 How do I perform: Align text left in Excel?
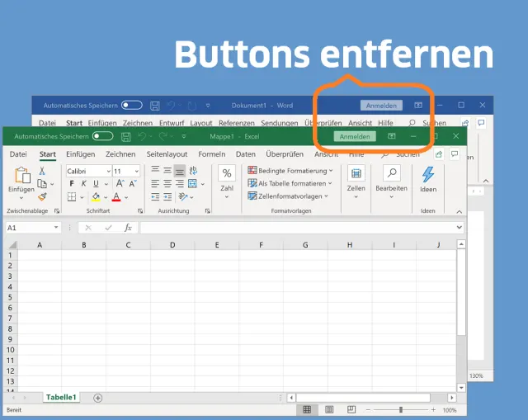click(x=155, y=183)
